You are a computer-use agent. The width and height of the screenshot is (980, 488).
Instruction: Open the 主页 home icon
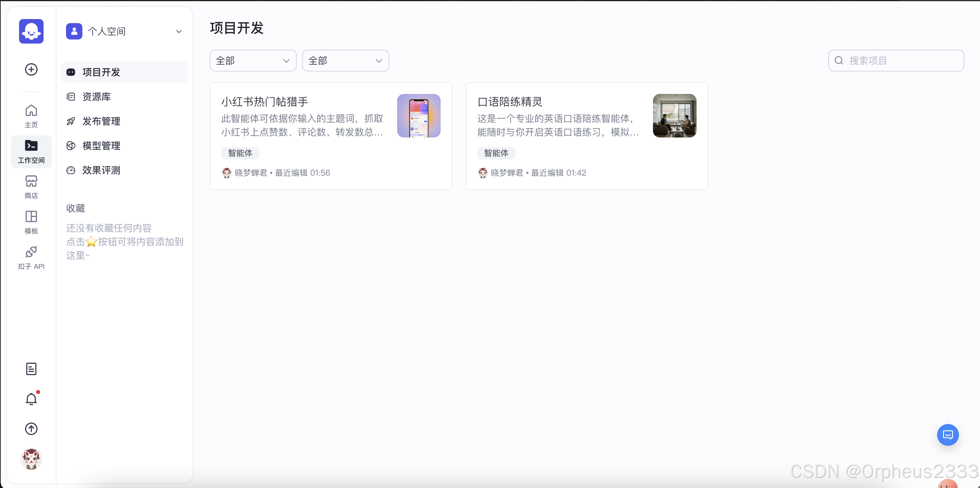pyautogui.click(x=31, y=116)
